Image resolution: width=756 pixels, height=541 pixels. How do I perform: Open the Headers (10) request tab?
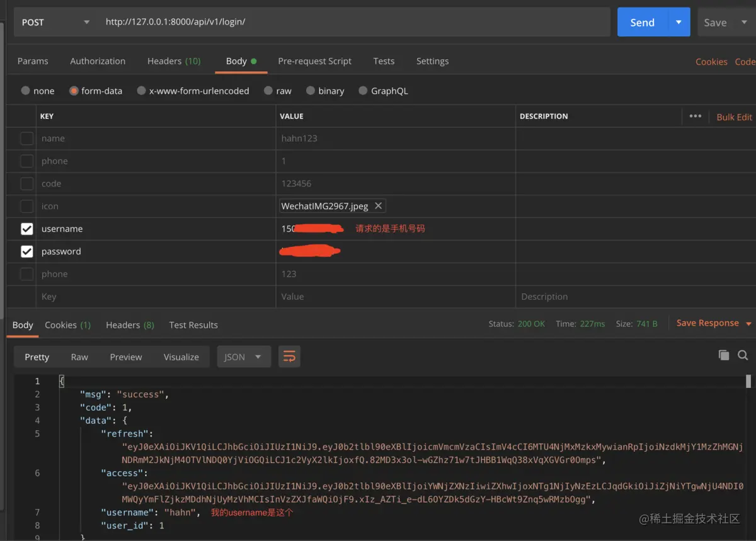(x=174, y=61)
